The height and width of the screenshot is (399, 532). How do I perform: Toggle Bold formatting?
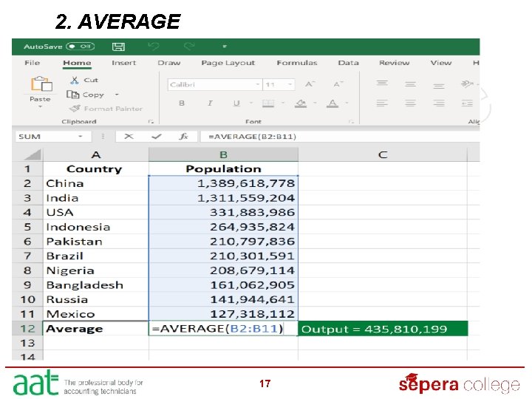(x=182, y=103)
